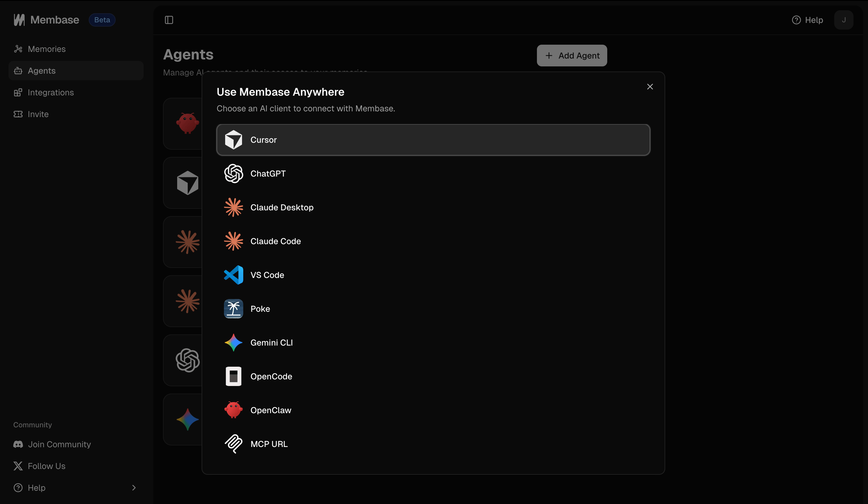Open OpenClaw agent card in background Agents page
The image size is (868, 504).
click(x=183, y=124)
